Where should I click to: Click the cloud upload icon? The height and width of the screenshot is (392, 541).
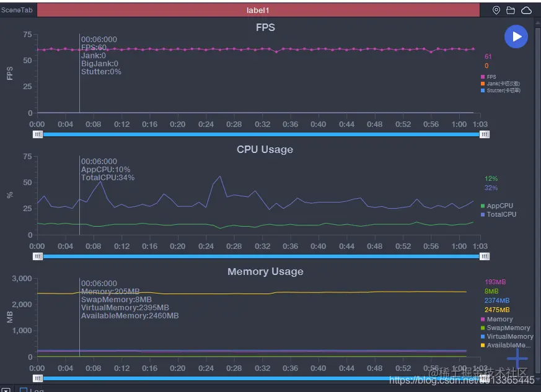pyautogui.click(x=526, y=11)
